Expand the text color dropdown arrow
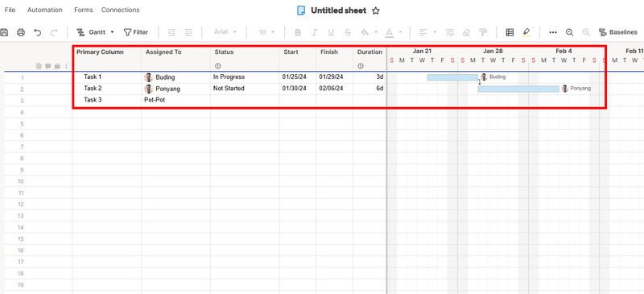 click(x=400, y=32)
